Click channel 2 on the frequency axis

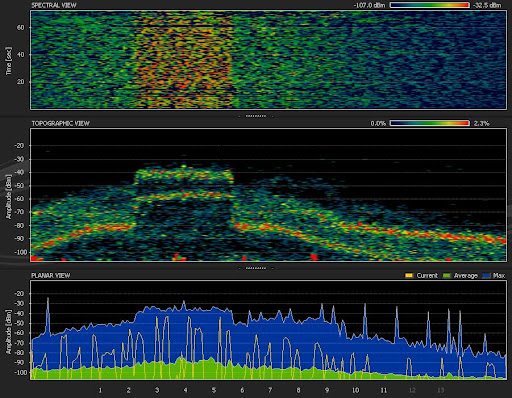[x=128, y=390]
